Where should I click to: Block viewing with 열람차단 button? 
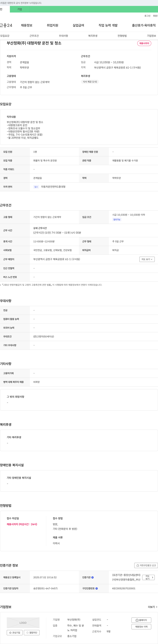(x=32, y=632)
